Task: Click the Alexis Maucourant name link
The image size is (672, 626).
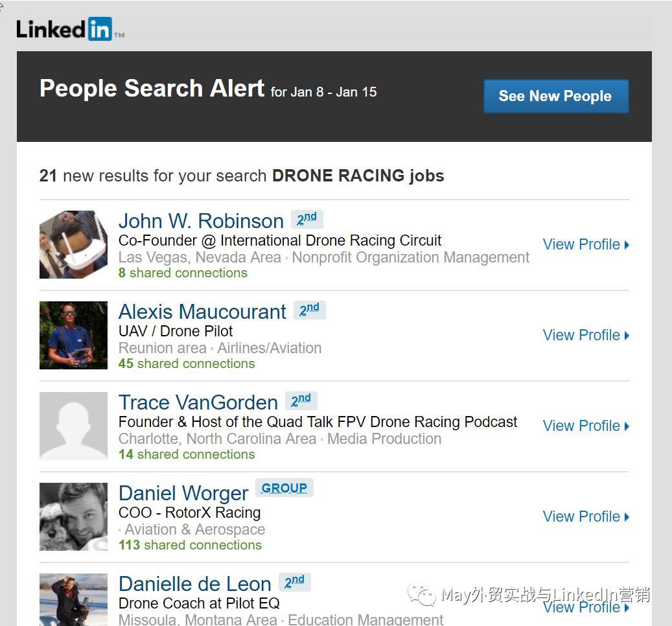Action: click(x=202, y=312)
